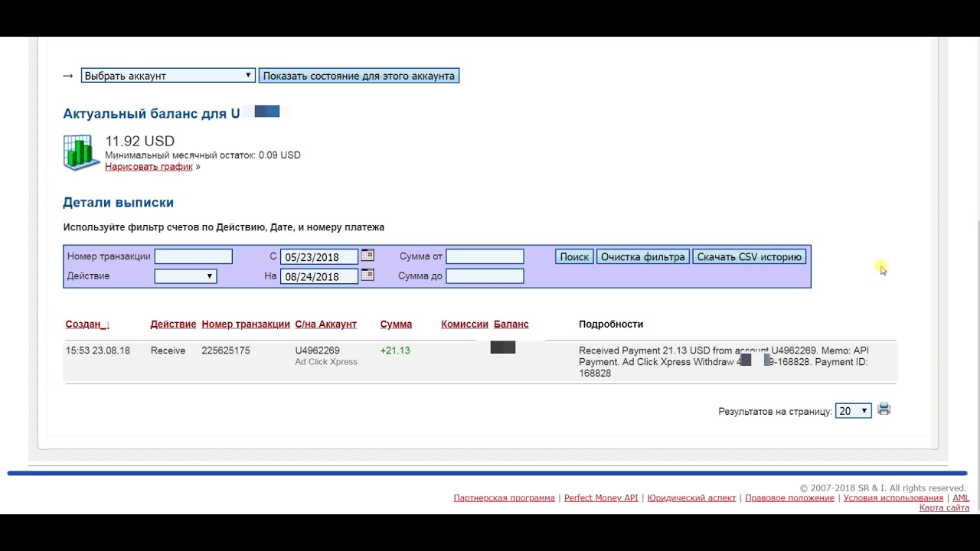Sort by 'С/на Аккаунт' column header
980x551 pixels.
click(325, 324)
